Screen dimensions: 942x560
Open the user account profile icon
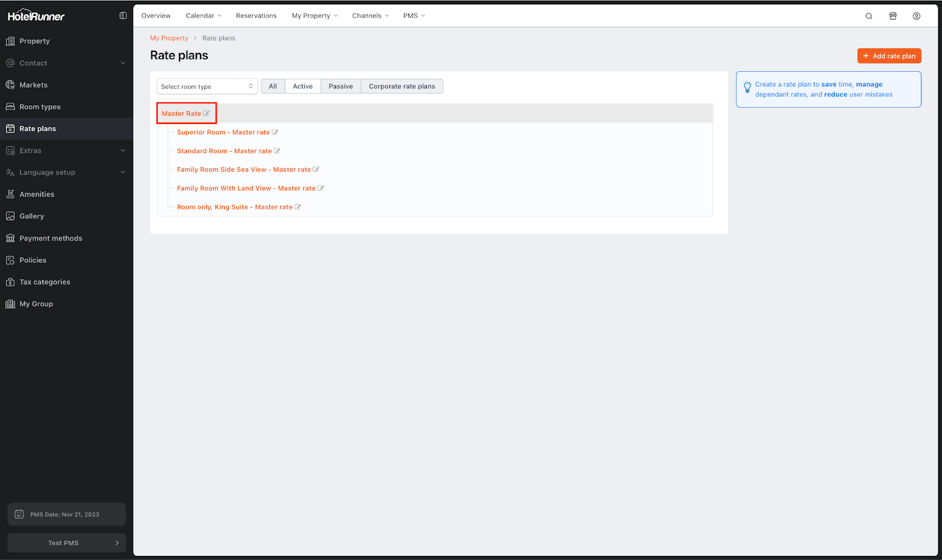point(916,16)
